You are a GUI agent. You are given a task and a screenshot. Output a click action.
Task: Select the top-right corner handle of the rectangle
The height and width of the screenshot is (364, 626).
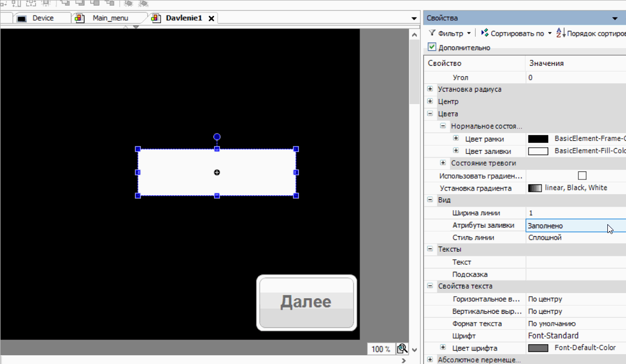coord(296,149)
